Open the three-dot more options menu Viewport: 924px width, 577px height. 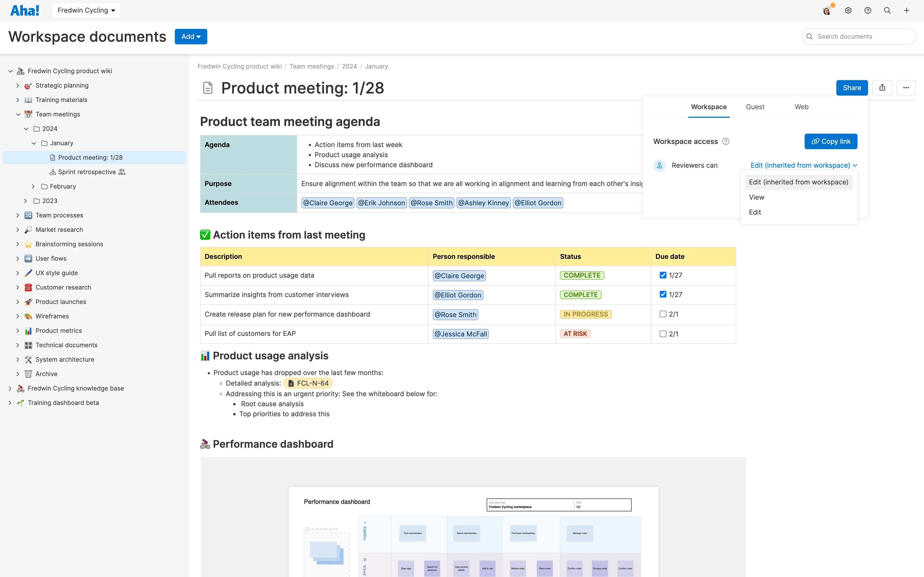coord(906,88)
